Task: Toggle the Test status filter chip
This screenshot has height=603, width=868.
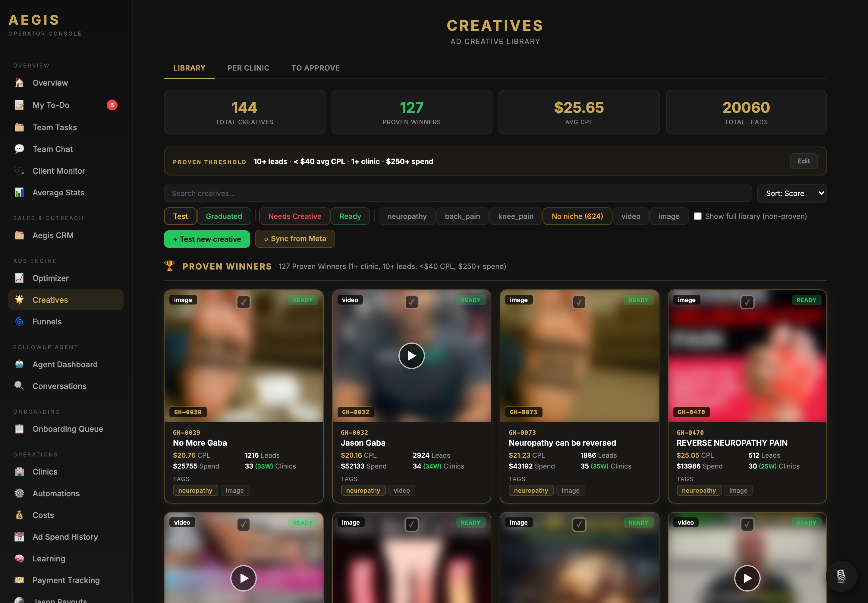Action: [180, 216]
